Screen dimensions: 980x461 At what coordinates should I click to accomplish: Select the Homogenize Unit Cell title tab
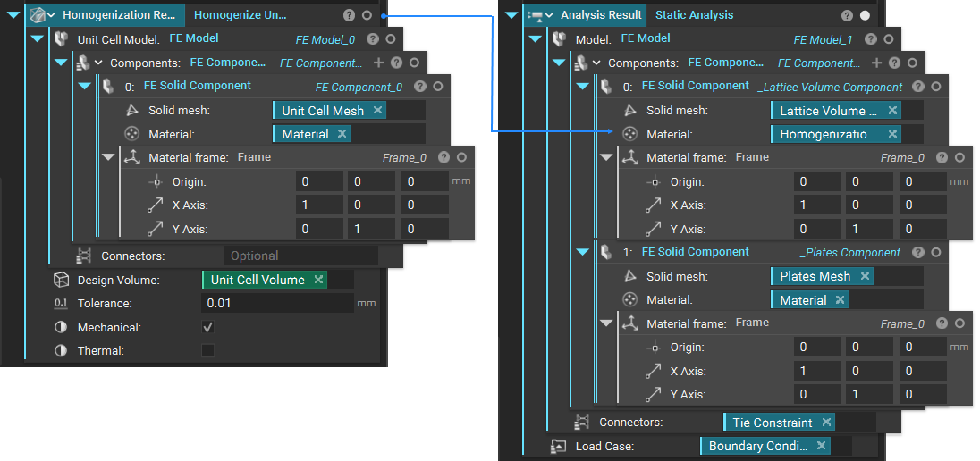(x=240, y=15)
